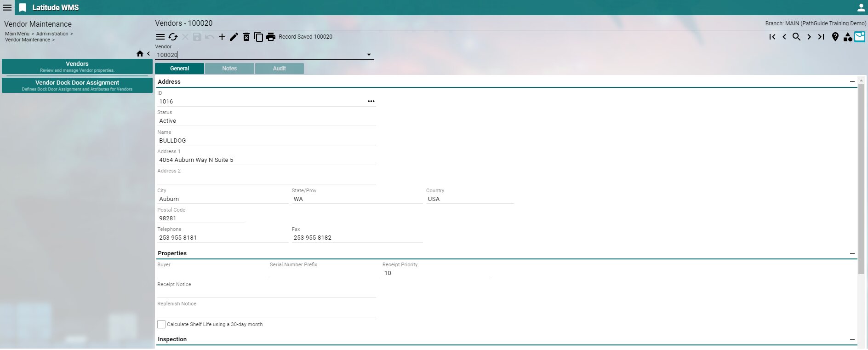Open the address ID lookup ellipsis

coord(371,101)
